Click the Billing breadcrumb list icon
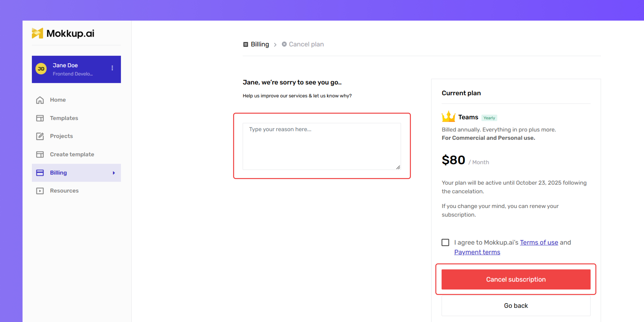 click(246, 44)
